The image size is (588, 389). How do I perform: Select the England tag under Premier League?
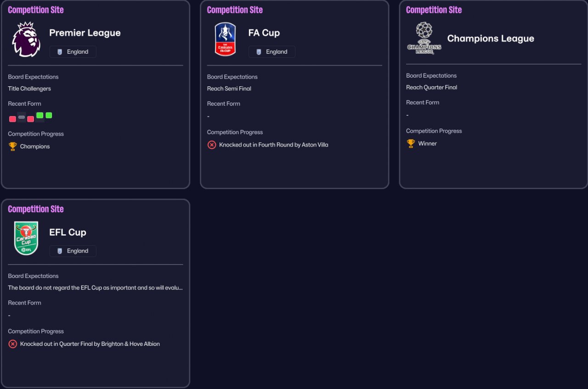pyautogui.click(x=73, y=52)
